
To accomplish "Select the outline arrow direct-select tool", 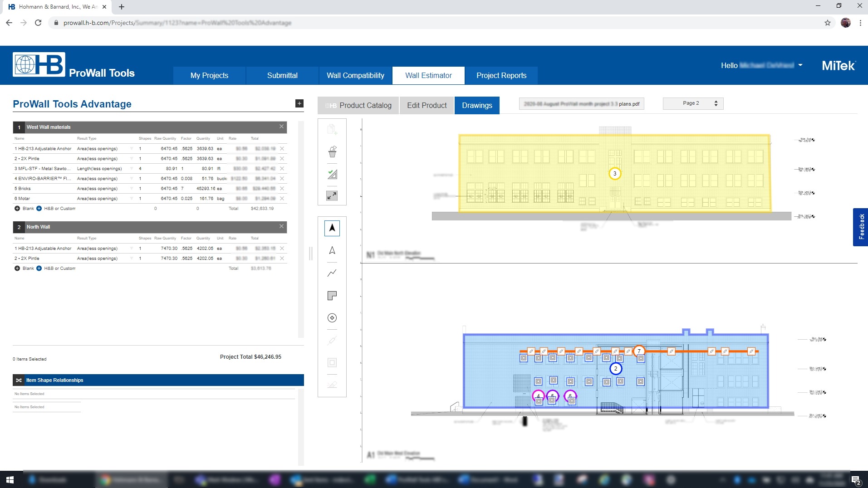I will (332, 250).
